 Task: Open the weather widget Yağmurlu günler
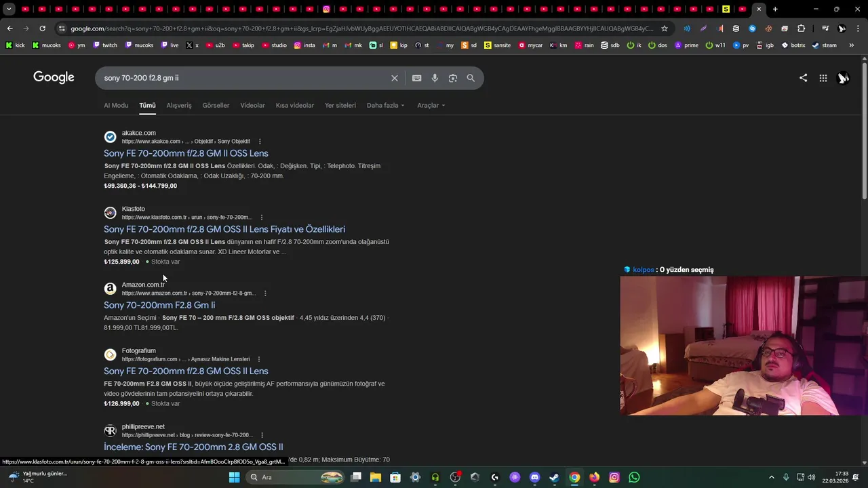[x=38, y=477]
